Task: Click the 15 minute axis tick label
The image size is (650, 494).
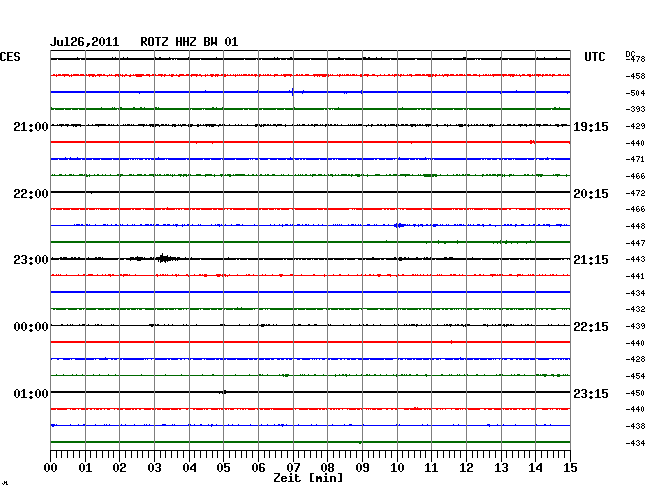Action: click(570, 468)
